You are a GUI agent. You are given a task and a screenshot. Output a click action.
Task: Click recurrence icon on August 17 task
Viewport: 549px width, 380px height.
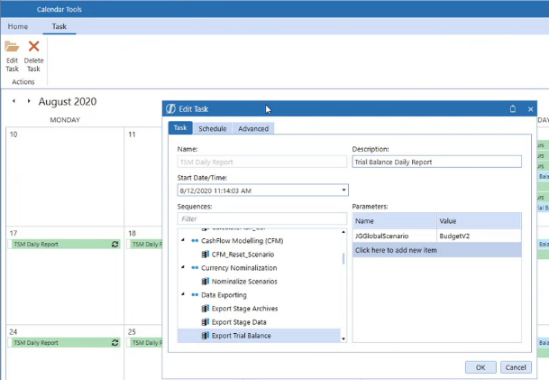pyautogui.click(x=115, y=244)
